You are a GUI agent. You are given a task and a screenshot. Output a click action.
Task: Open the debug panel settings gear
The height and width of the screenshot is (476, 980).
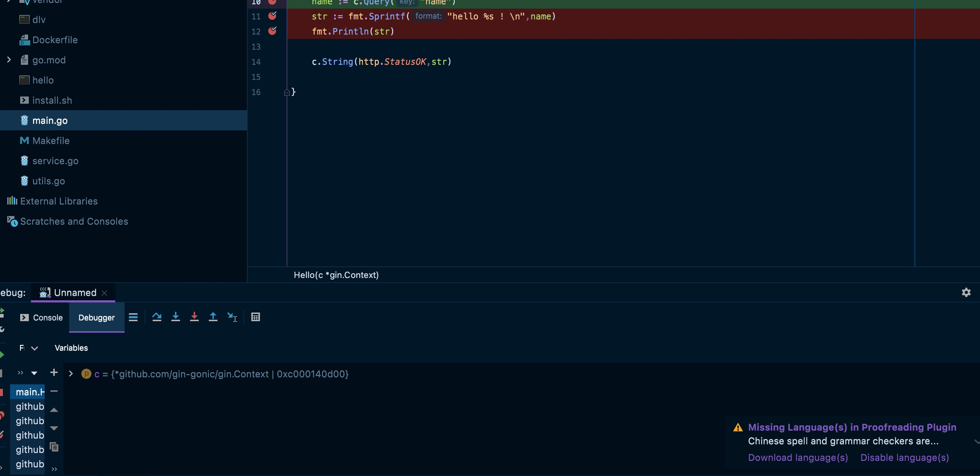pos(966,292)
